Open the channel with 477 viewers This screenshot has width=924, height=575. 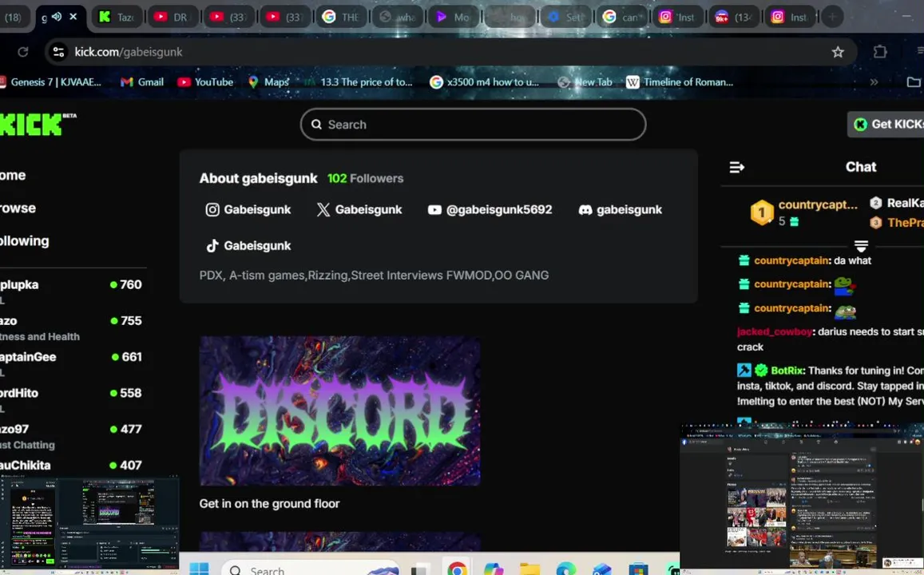tap(71, 436)
